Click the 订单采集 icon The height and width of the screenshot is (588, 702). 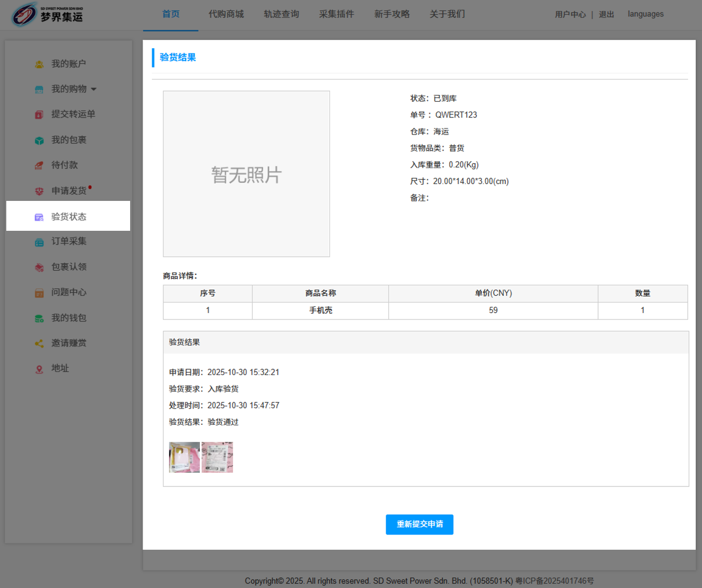coord(39,242)
